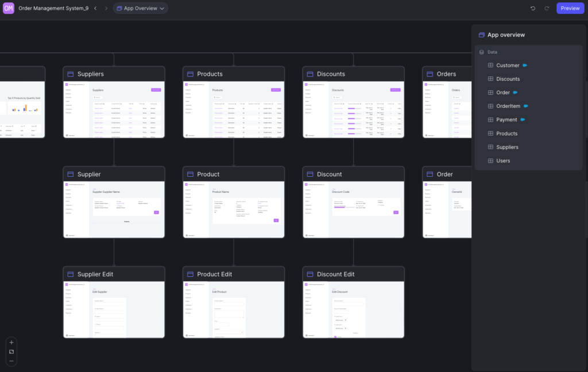
Task: Open the App Overview screen switcher dropdown
Action: (140, 8)
